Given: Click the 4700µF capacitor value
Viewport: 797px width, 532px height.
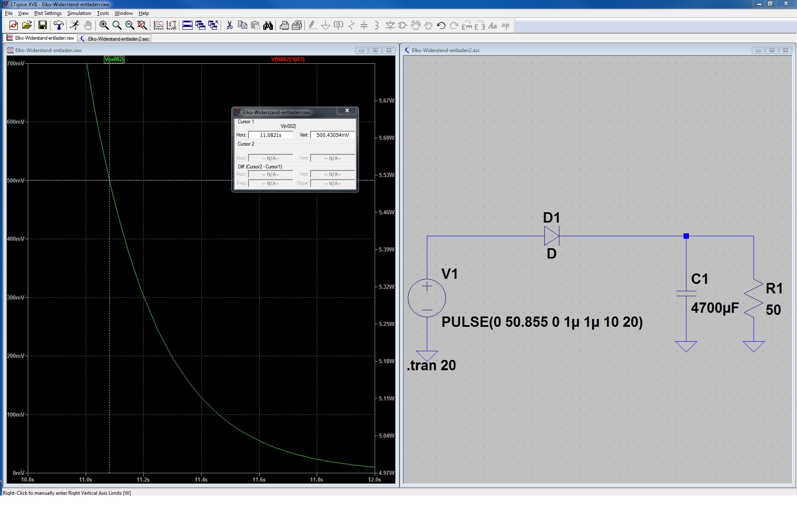Looking at the screenshot, I should click(715, 308).
